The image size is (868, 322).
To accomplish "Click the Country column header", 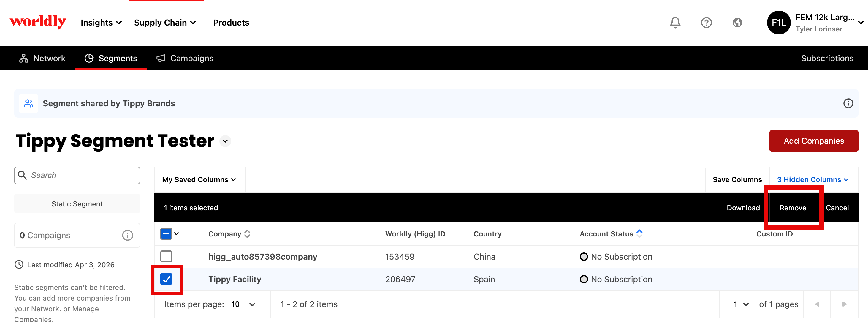I will pos(487,234).
